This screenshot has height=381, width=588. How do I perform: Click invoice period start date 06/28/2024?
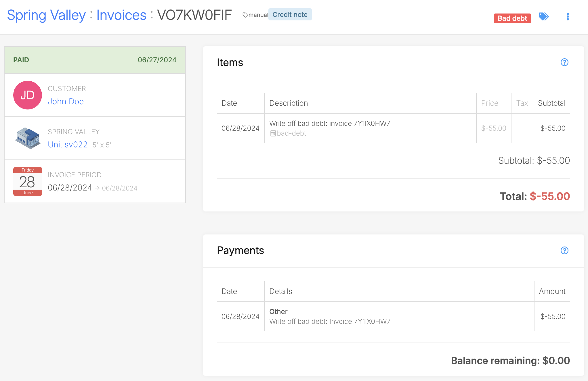(70, 188)
